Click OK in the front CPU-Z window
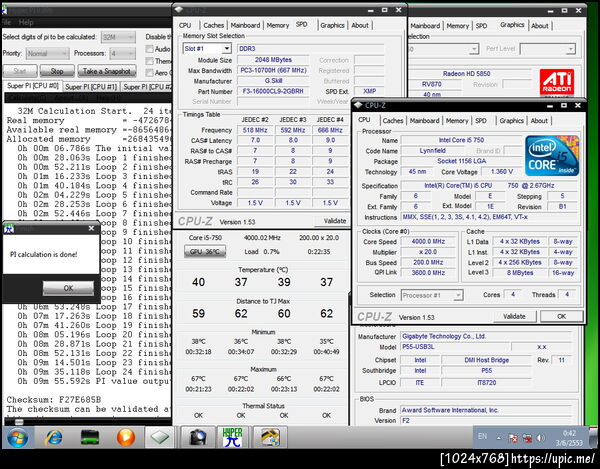 click(x=561, y=316)
